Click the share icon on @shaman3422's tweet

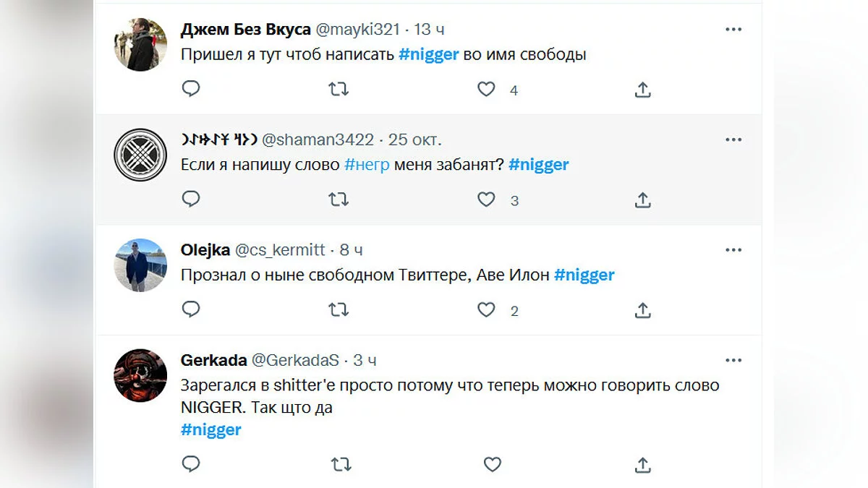click(642, 200)
